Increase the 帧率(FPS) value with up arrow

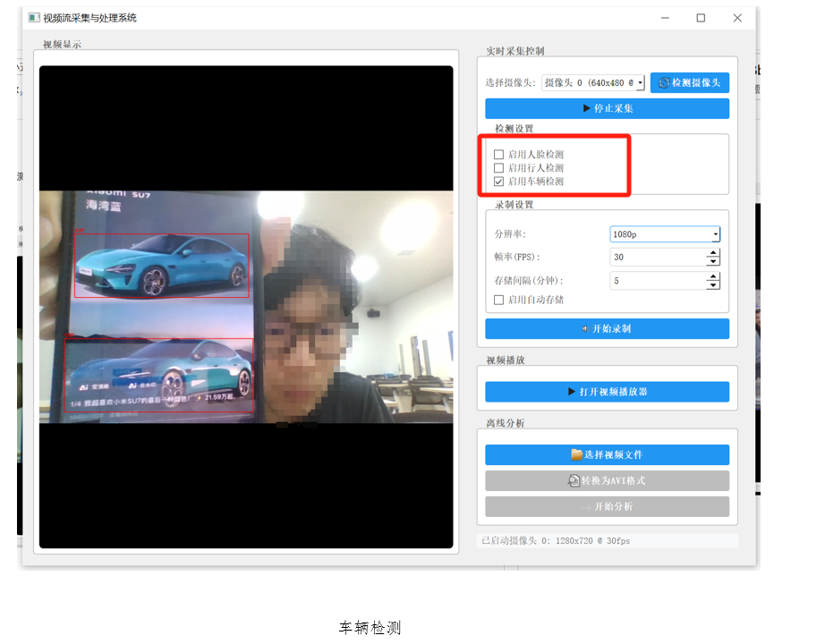pyautogui.click(x=713, y=253)
